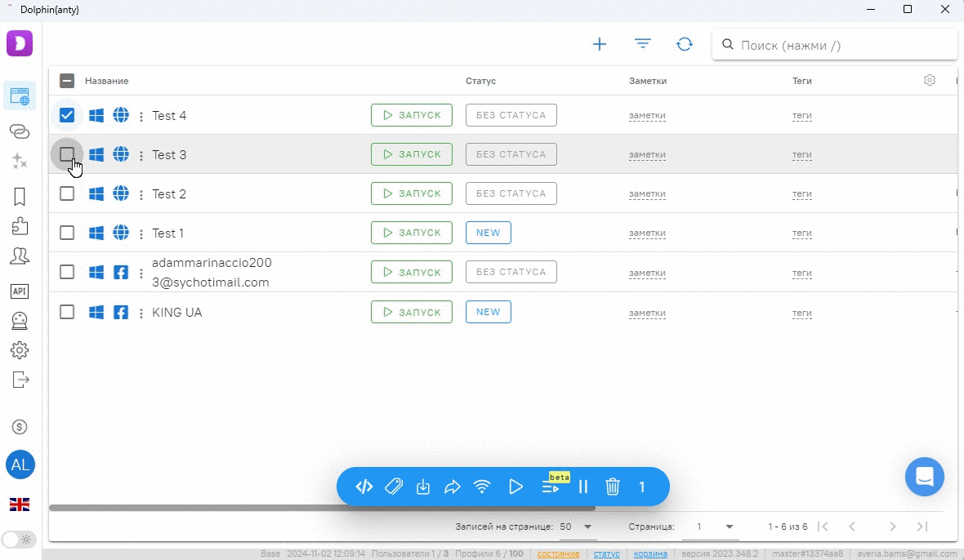Uncheck the Test 4 profile checkbox
Image resolution: width=964 pixels, height=560 pixels.
pos(67,115)
